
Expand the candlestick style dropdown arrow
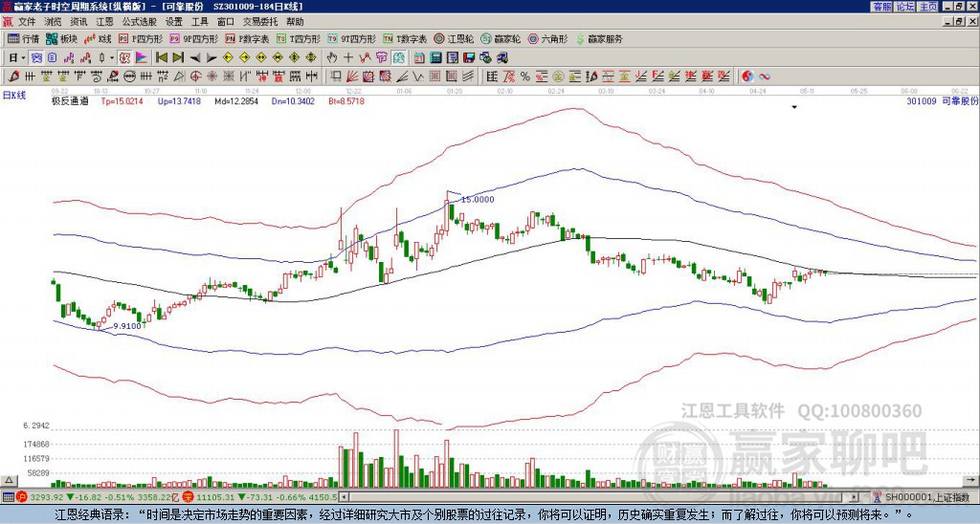click(x=112, y=58)
